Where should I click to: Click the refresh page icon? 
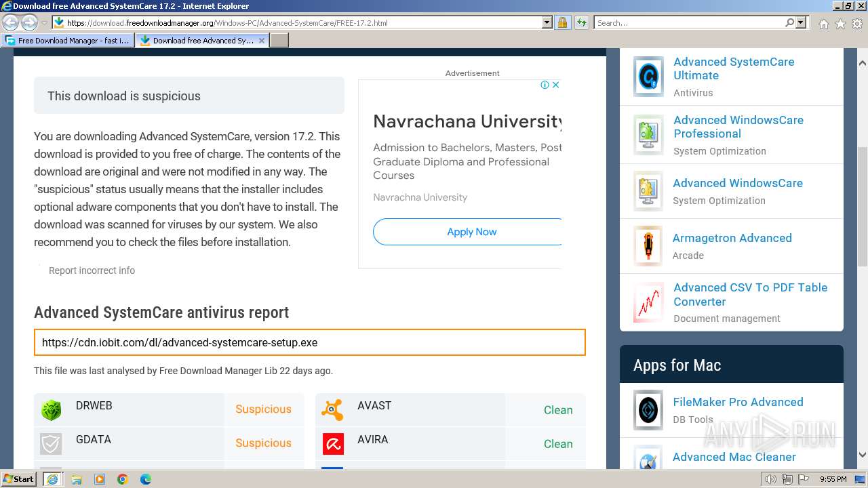pyautogui.click(x=581, y=22)
